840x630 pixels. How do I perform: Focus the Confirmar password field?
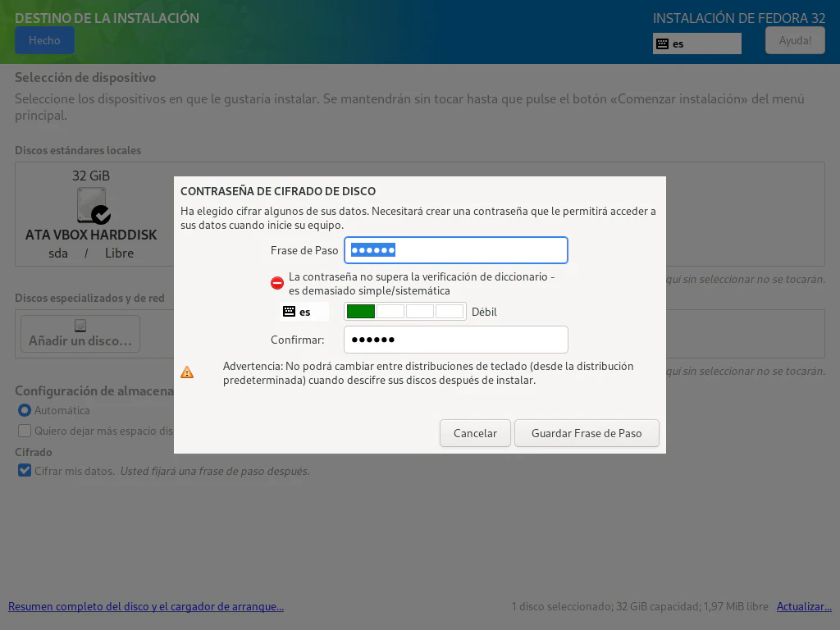click(456, 340)
